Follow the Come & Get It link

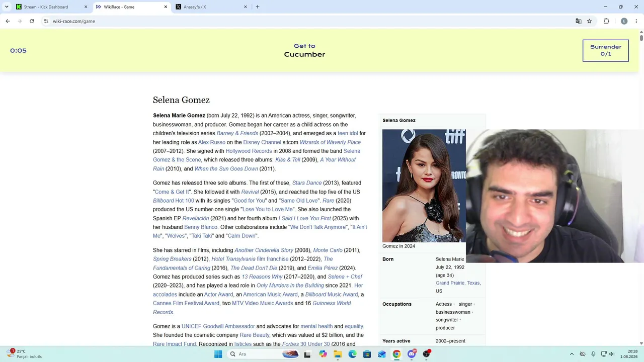pyautogui.click(x=172, y=192)
